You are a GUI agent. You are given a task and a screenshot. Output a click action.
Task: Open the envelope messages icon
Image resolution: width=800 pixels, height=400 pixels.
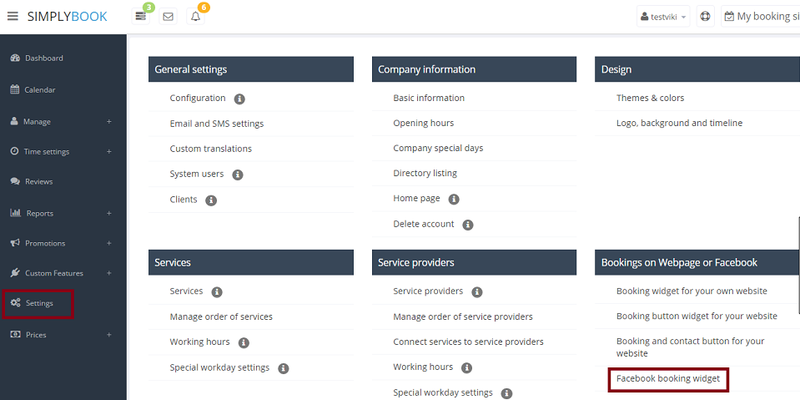(168, 17)
